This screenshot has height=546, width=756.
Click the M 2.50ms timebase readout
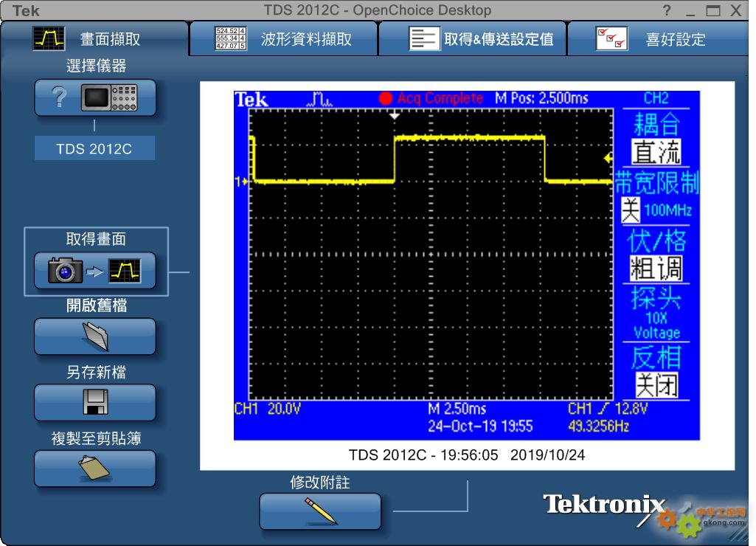[457, 409]
